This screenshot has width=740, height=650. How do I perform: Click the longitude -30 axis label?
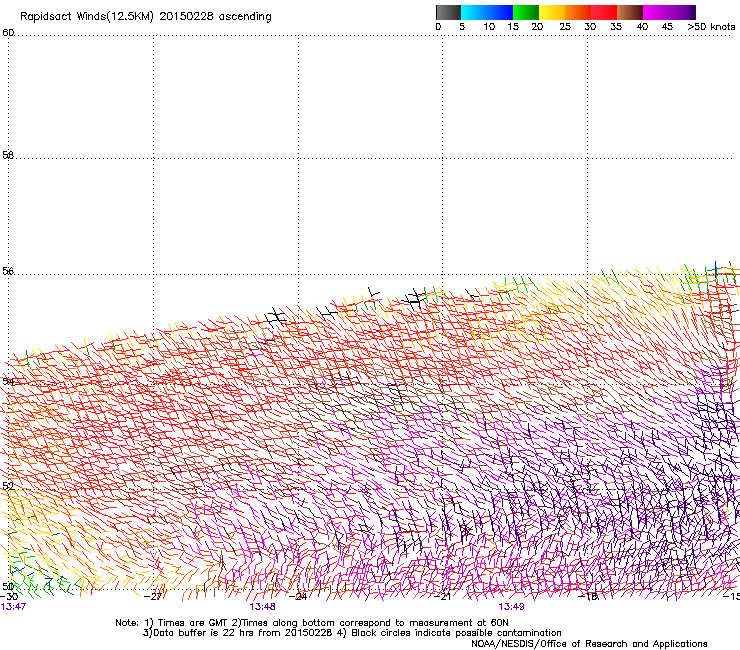[x=9, y=596]
